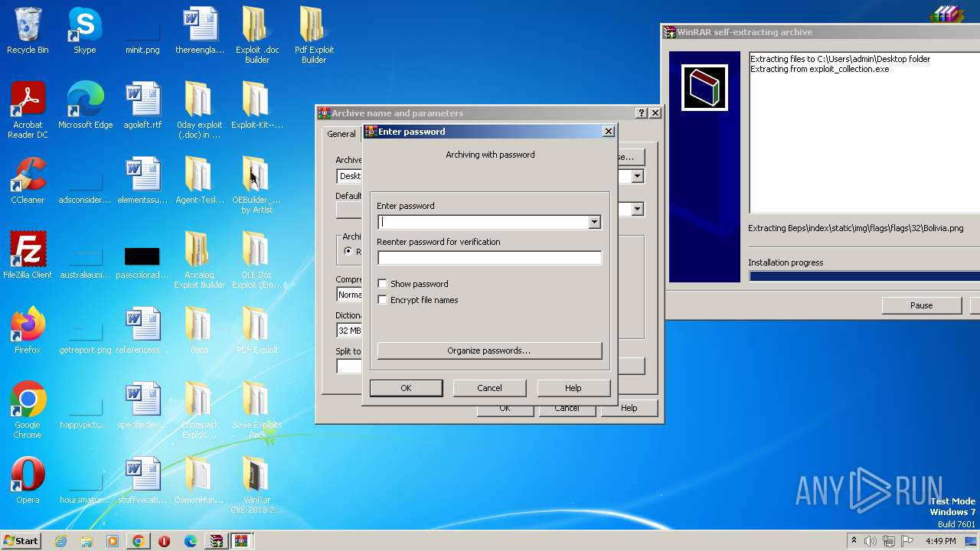This screenshot has height=551, width=980.
Task: Select the Ancalog Exploit Builder folder
Action: click(199, 260)
